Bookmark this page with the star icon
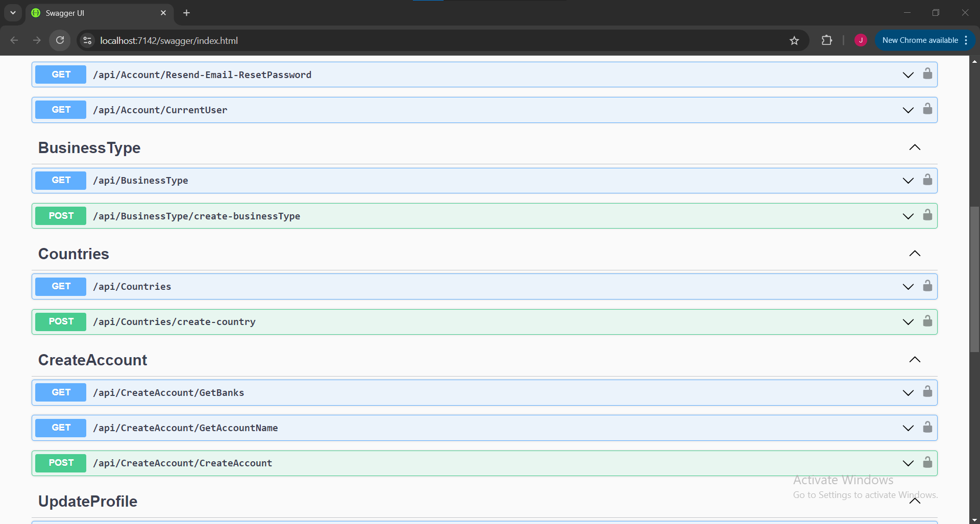This screenshot has width=980, height=524. [794, 40]
